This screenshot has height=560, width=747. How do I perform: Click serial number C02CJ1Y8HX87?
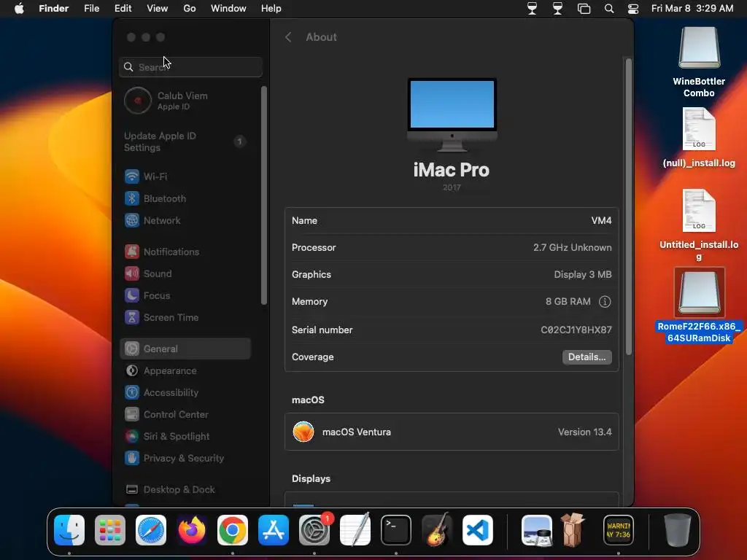576,330
